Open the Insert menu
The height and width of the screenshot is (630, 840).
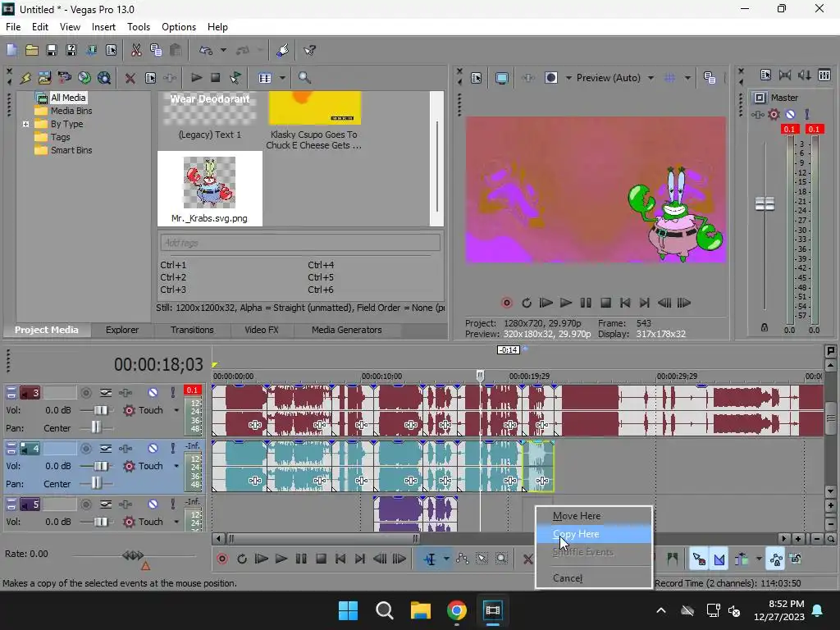click(x=103, y=27)
